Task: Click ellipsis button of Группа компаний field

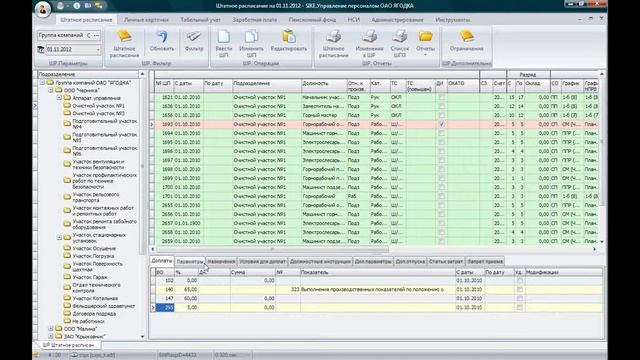Action: tap(96, 36)
